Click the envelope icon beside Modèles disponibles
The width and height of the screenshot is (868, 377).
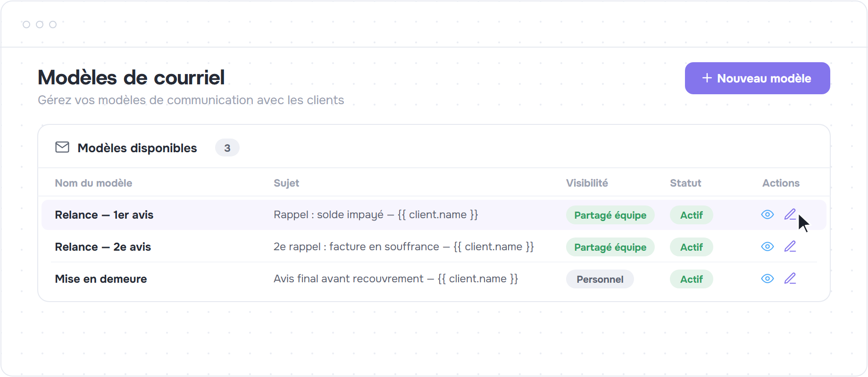click(62, 148)
